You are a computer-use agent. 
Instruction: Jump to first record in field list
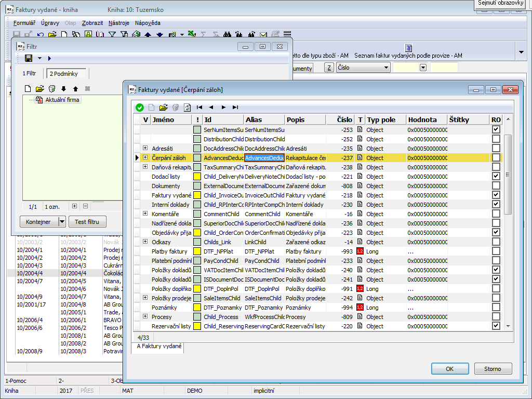(x=199, y=108)
